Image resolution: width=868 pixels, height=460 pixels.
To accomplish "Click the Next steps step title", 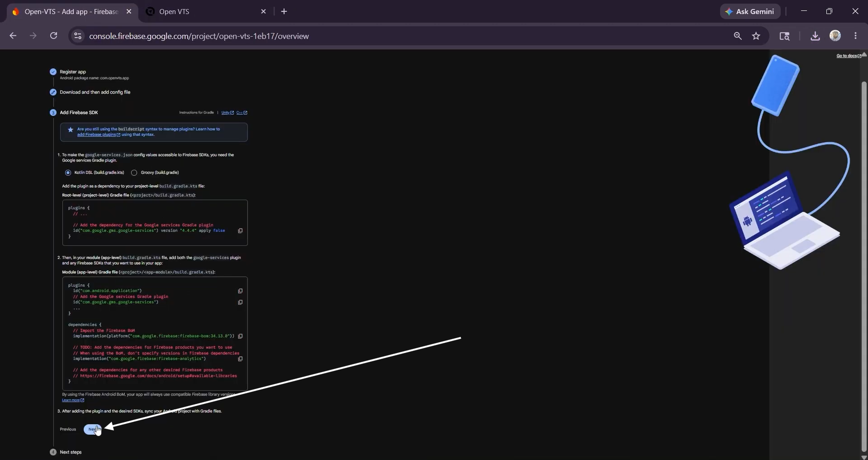I will point(71,452).
